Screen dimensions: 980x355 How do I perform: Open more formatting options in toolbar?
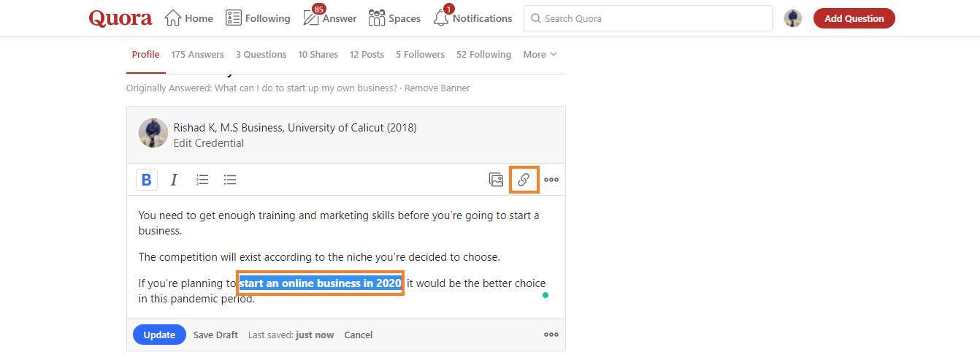pos(551,180)
